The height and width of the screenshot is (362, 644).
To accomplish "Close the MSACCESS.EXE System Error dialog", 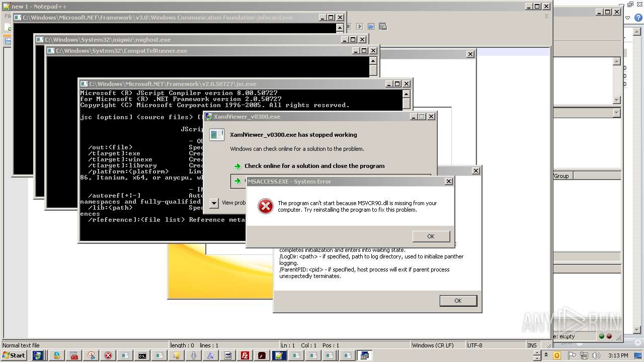I will 448,182.
